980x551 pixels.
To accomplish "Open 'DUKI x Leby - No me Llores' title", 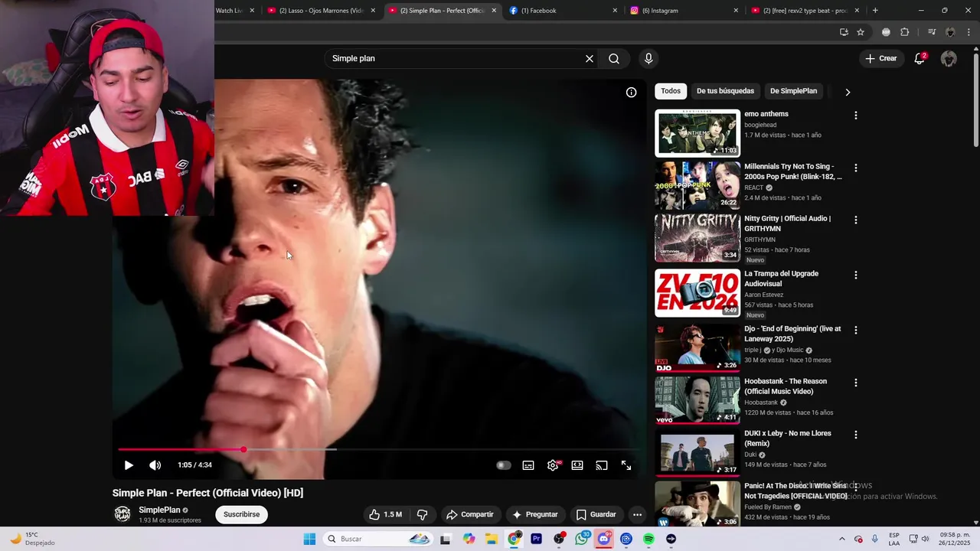I will point(788,438).
